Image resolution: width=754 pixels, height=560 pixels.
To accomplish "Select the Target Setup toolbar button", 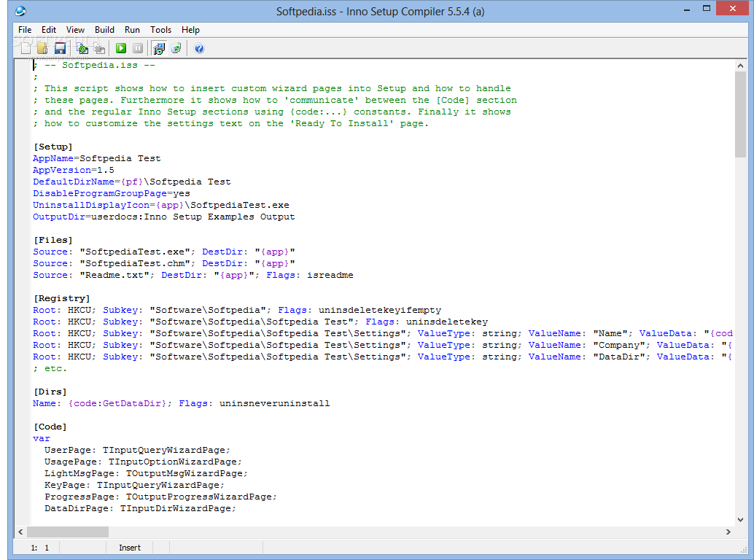I will tap(159, 48).
